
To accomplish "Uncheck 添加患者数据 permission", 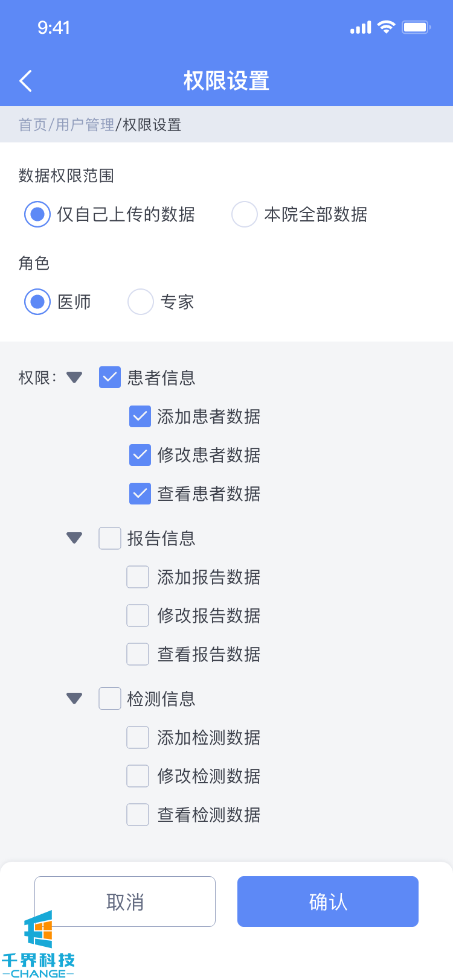I will (140, 416).
